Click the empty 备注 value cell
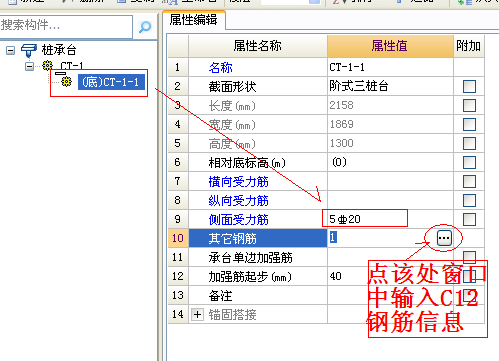 tap(390, 295)
